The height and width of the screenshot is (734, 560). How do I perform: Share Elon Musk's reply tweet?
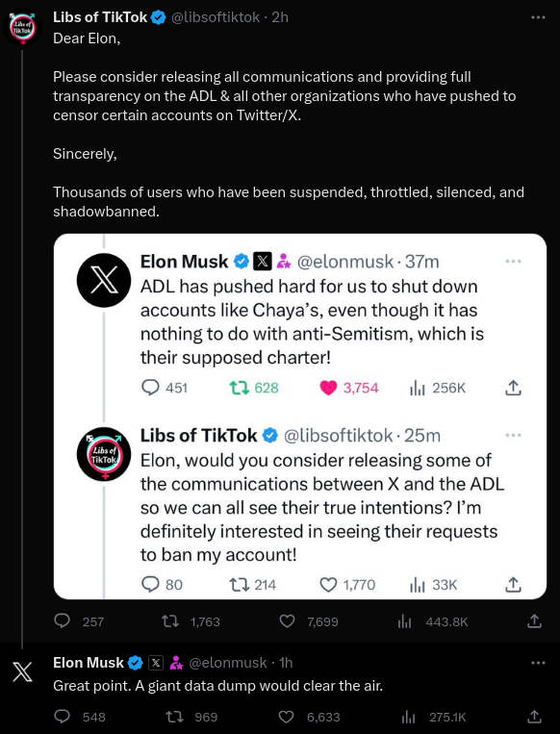coord(534,717)
